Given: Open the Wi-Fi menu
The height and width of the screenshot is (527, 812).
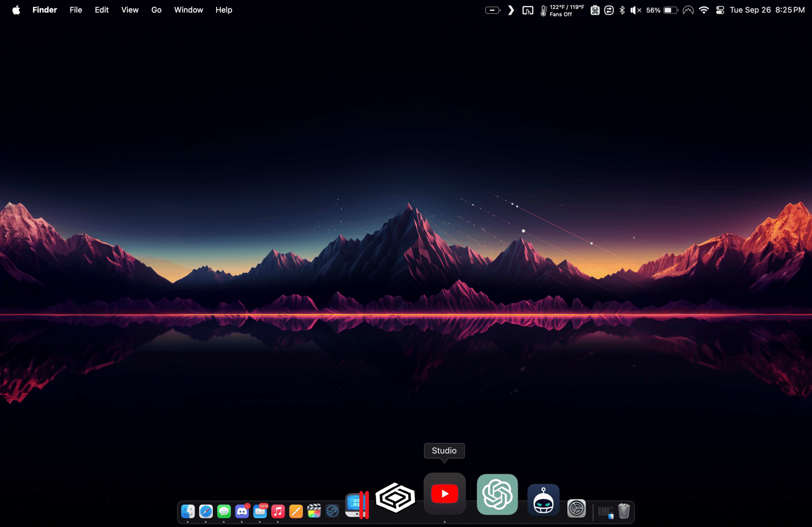Looking at the screenshot, I should coord(704,10).
